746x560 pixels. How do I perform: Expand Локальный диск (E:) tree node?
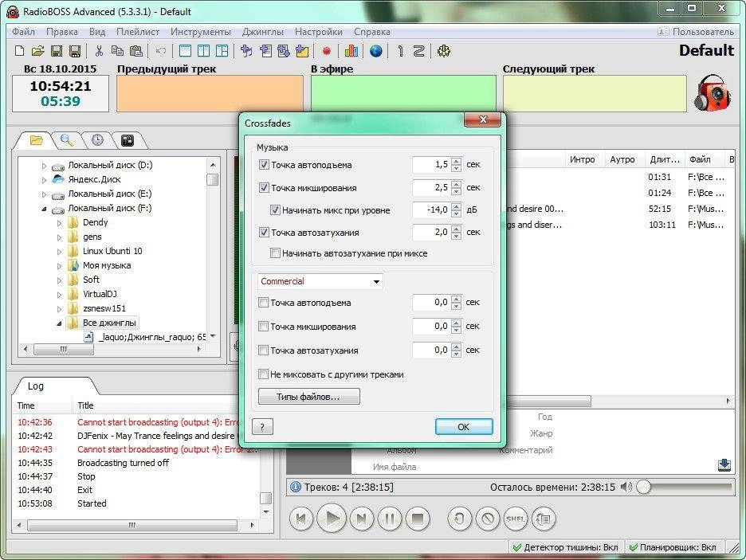coord(45,194)
